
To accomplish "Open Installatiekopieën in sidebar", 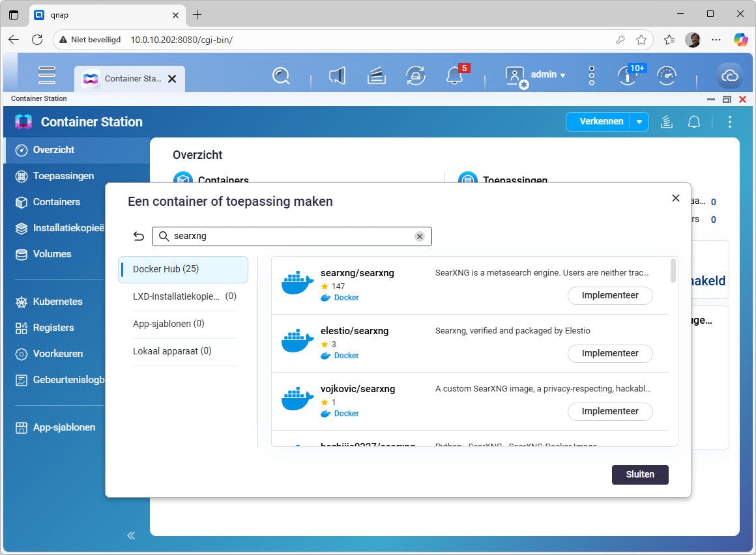I will [55, 228].
